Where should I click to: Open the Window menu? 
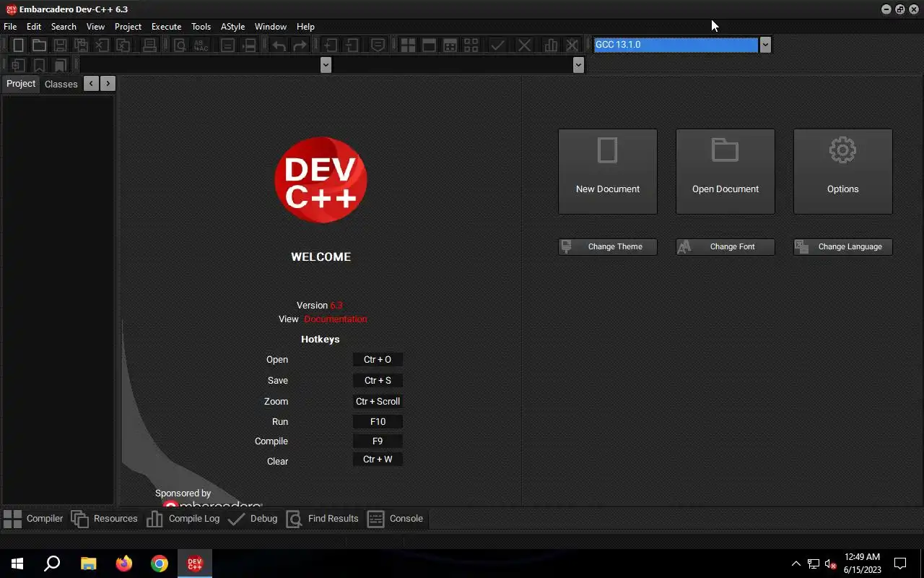pos(271,26)
